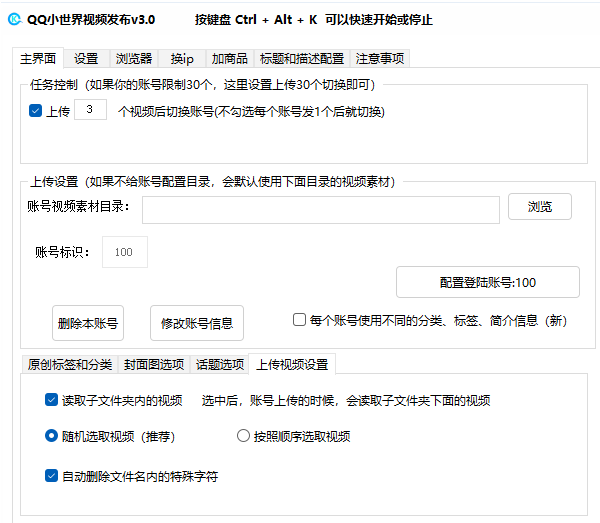Open the 标题和描述配置 tab
The width and height of the screenshot is (600, 523).
[x=301, y=59]
